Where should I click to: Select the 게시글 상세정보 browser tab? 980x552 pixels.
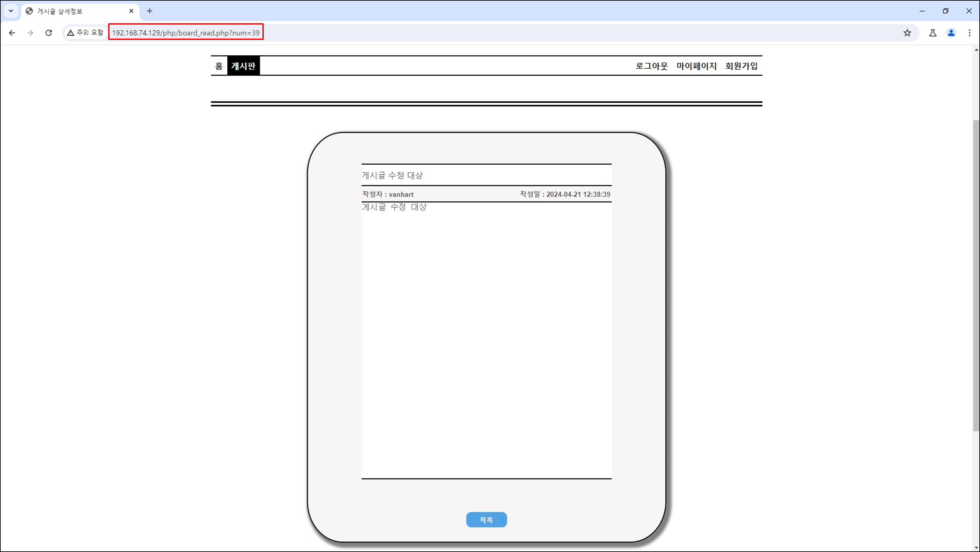tap(80, 11)
